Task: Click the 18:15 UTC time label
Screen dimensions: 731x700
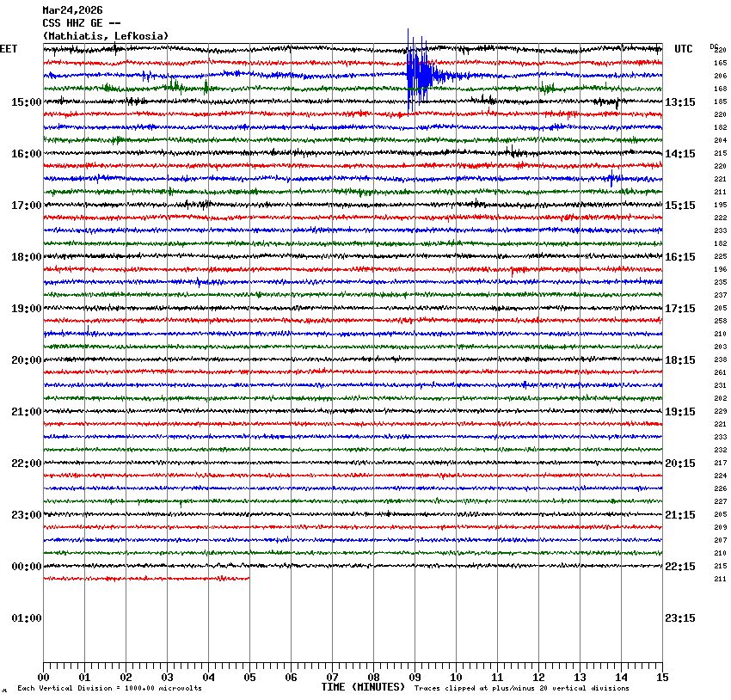Action: coord(680,360)
